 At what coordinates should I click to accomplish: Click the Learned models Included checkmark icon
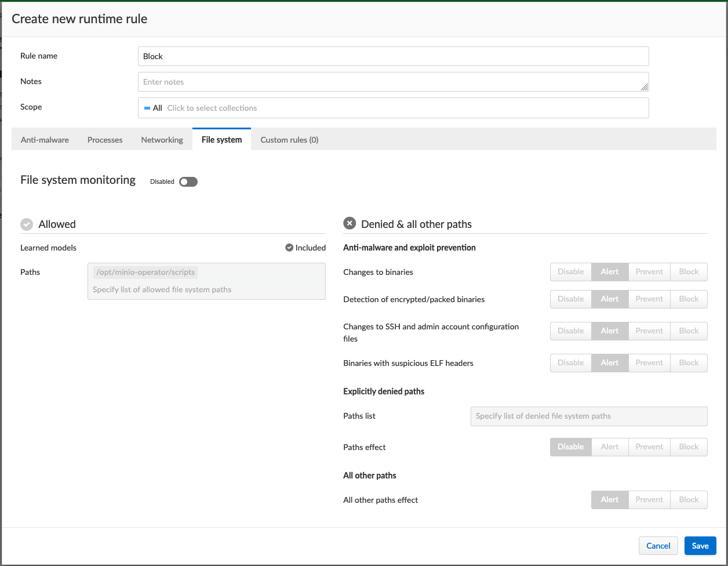(289, 248)
